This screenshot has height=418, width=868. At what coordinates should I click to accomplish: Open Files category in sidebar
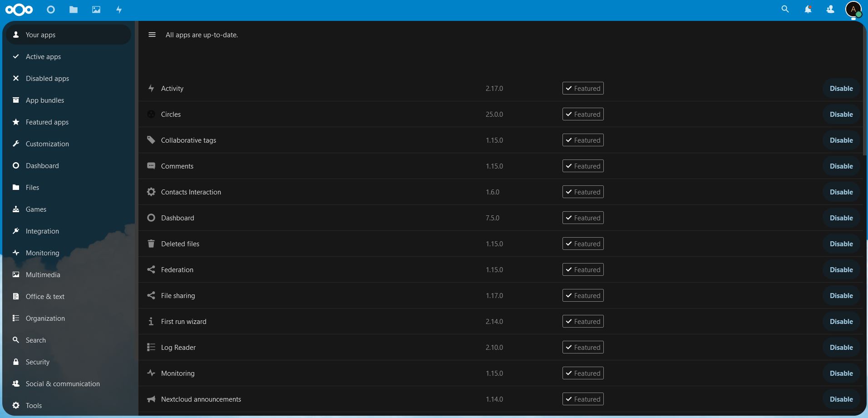coord(68,187)
